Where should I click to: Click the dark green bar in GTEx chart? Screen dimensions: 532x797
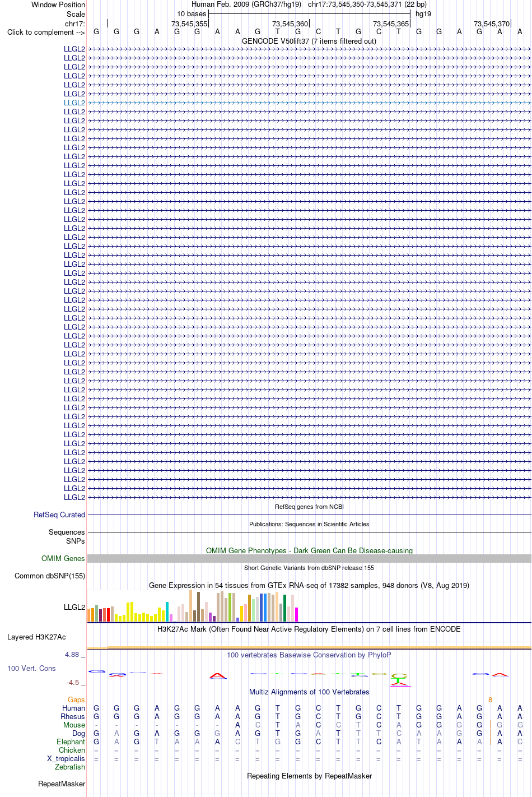[284, 608]
